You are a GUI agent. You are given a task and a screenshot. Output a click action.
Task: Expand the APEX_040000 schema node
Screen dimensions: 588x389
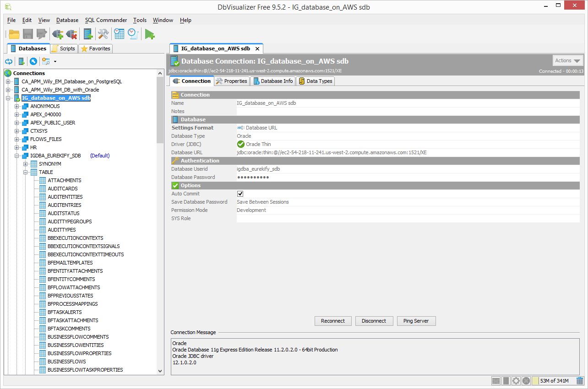click(x=17, y=114)
